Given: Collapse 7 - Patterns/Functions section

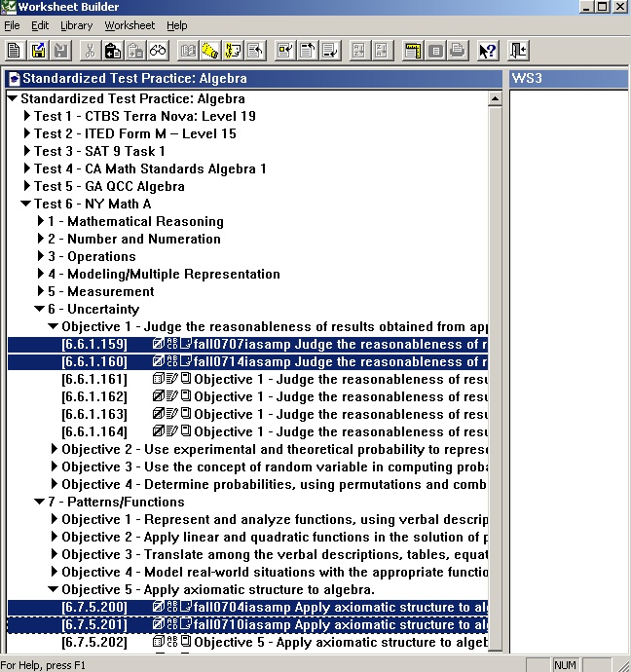Looking at the screenshot, I should pyautogui.click(x=39, y=502).
